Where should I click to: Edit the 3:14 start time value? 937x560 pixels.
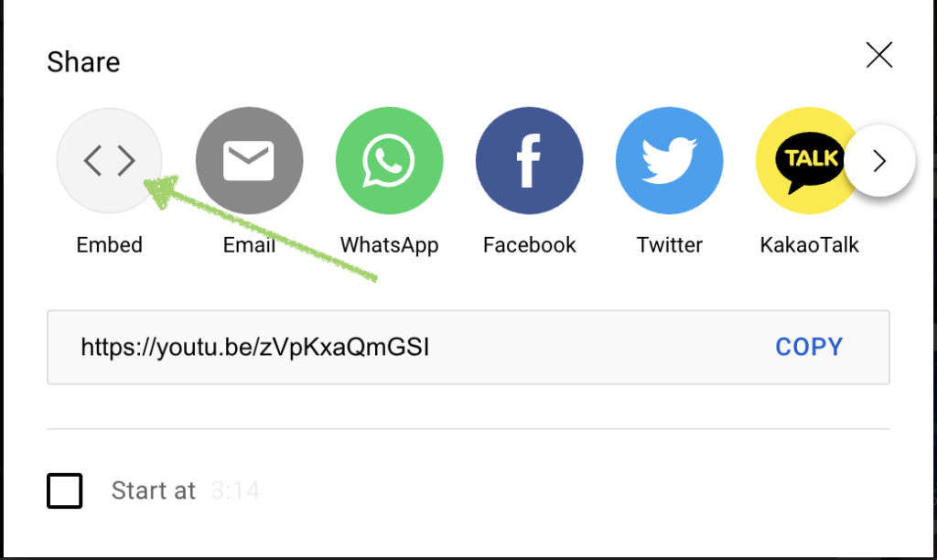[x=235, y=490]
